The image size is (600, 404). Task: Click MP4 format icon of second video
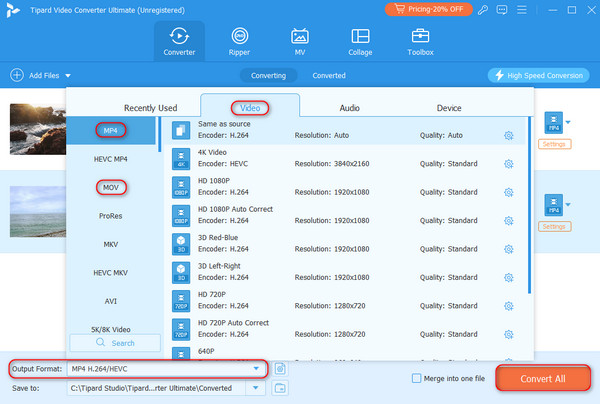pos(554,205)
